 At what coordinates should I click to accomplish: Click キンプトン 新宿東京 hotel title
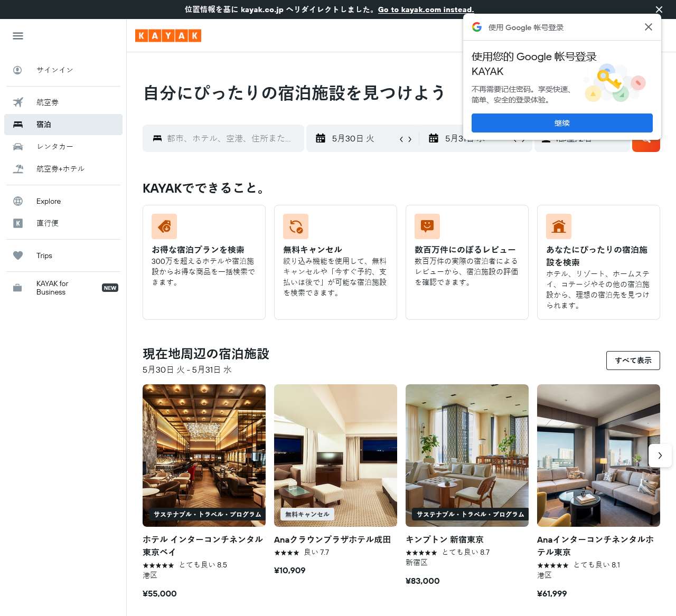pyautogui.click(x=445, y=539)
